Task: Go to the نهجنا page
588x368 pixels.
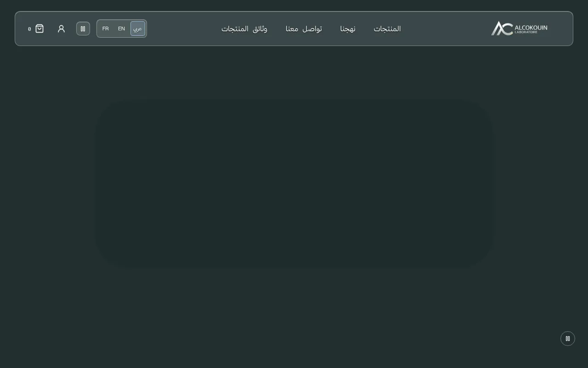Action: tap(348, 29)
